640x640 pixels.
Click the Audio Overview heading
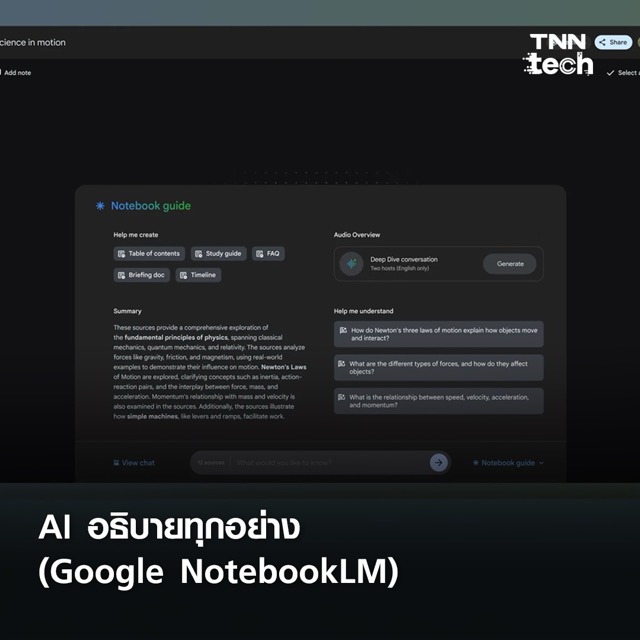pos(357,235)
